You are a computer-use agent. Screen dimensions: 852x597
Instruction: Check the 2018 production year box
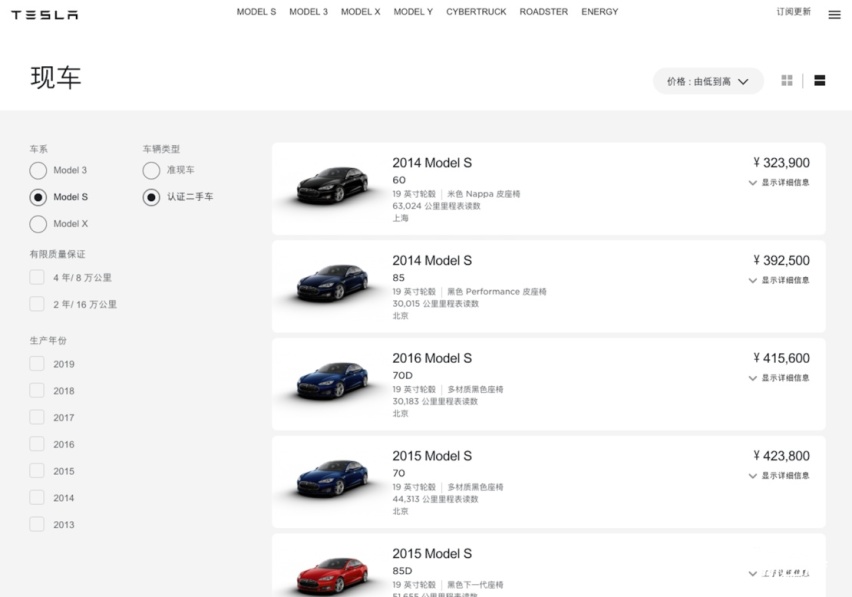point(37,390)
